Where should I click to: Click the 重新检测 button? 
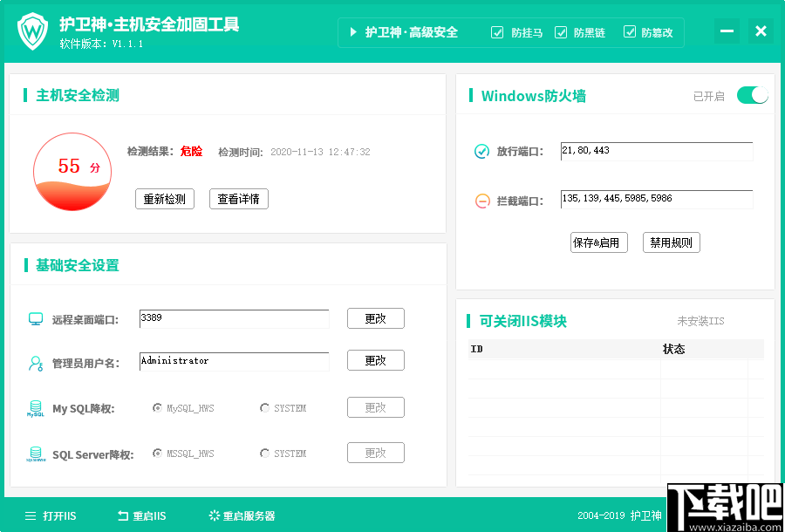[164, 199]
